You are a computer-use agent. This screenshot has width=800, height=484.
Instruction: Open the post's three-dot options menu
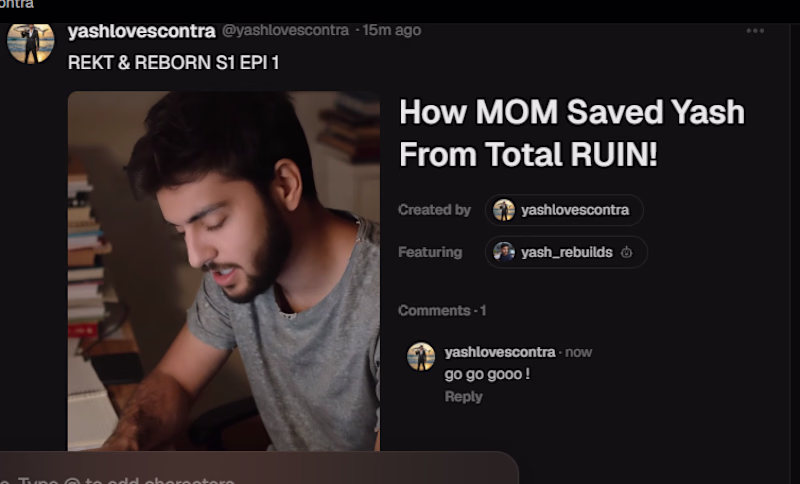[x=755, y=31]
